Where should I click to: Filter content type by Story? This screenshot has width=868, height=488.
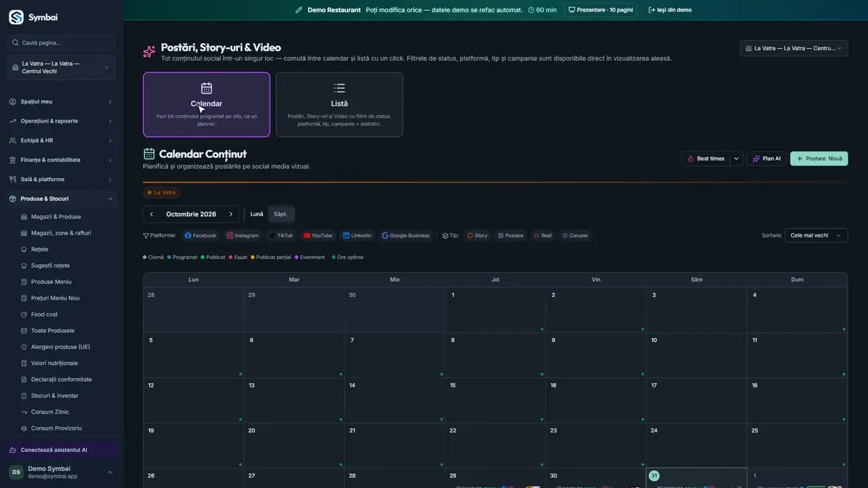coord(478,235)
